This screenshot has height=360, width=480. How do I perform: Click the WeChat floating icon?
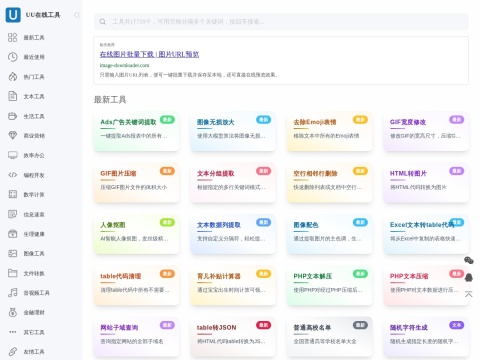coord(469,260)
